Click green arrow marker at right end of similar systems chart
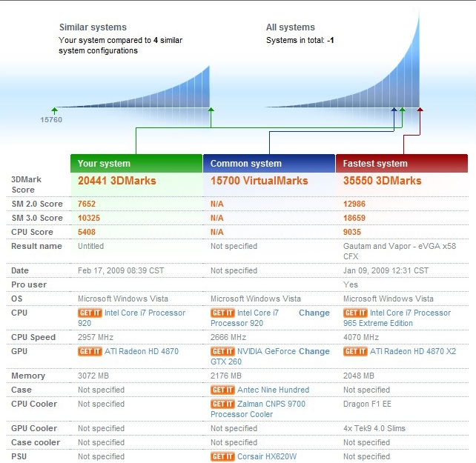476x463 pixels. point(211,110)
